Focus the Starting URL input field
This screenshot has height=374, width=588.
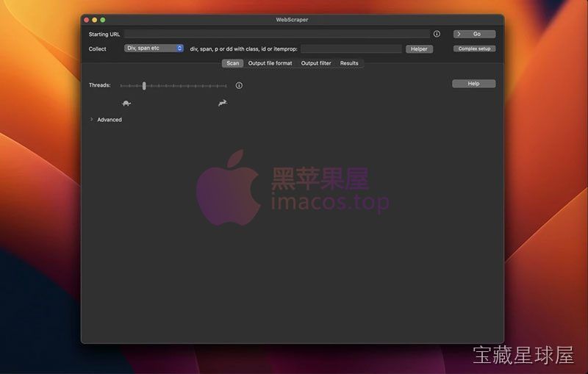click(277, 34)
